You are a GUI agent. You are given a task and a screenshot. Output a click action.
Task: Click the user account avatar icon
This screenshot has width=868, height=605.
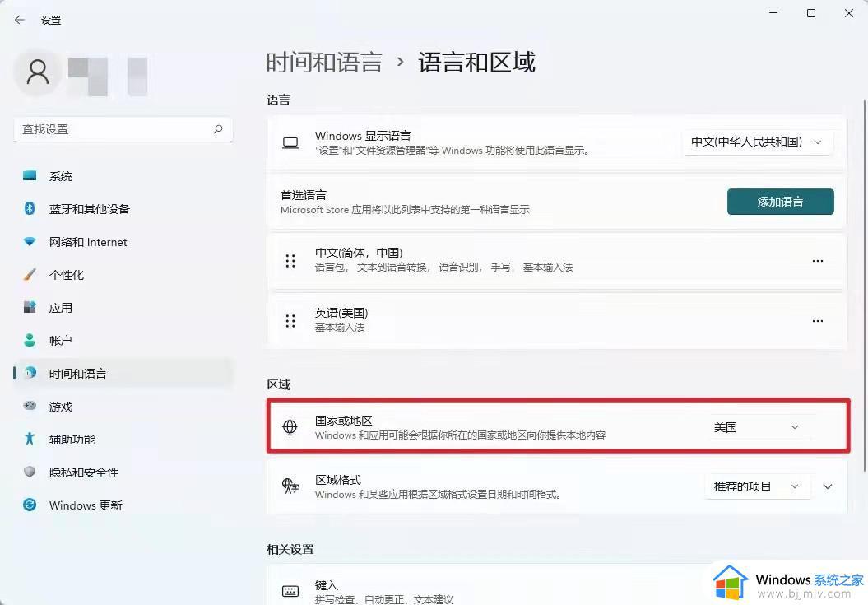tap(38, 72)
